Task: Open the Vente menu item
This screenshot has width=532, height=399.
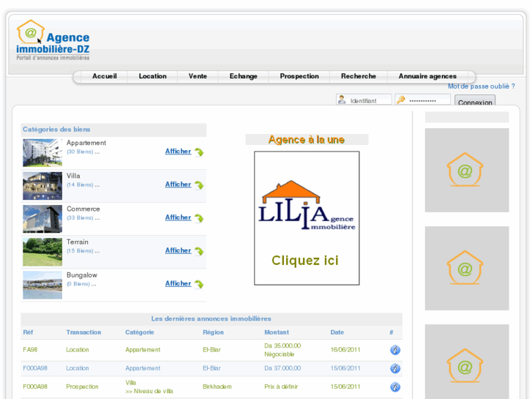Action: [x=198, y=76]
